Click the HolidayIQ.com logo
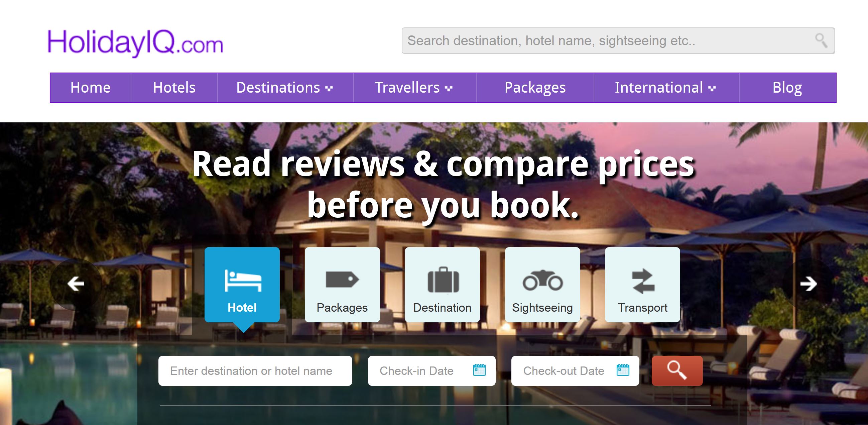The width and height of the screenshot is (868, 425). coord(135,43)
